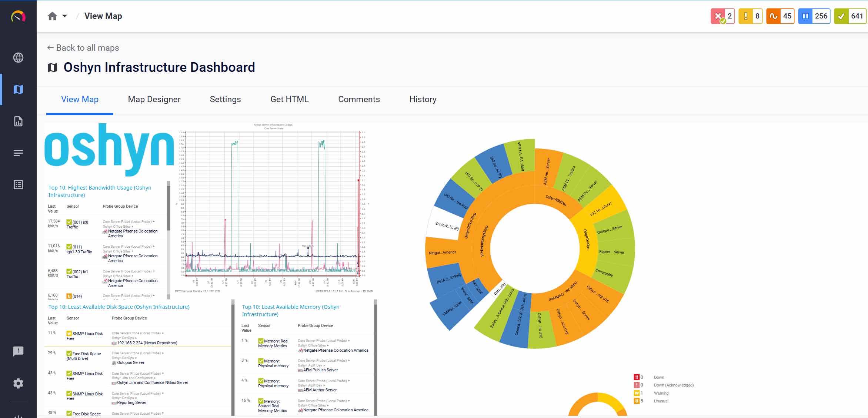Switch to the Map Designer tab
Image resolution: width=868 pixels, height=418 pixels.
click(154, 99)
